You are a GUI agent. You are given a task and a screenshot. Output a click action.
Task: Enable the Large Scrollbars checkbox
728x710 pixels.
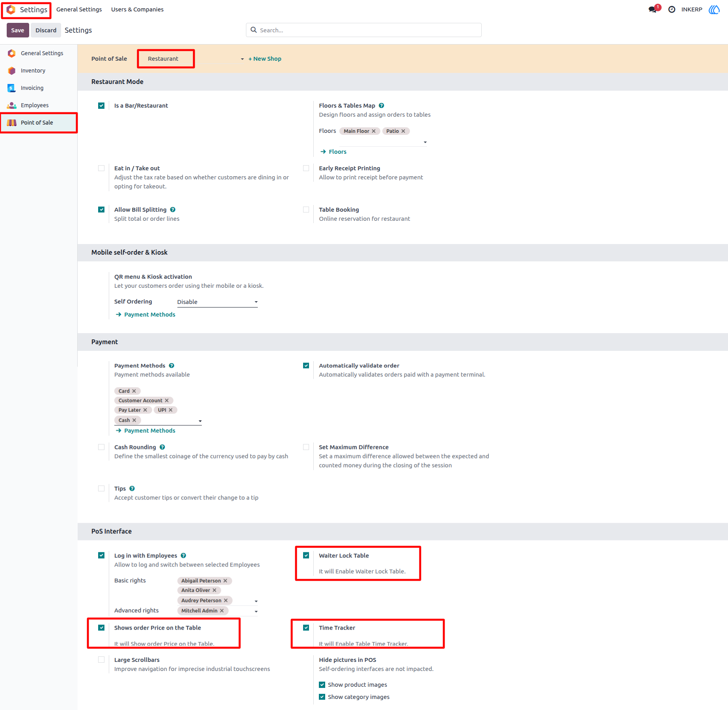[x=101, y=660]
